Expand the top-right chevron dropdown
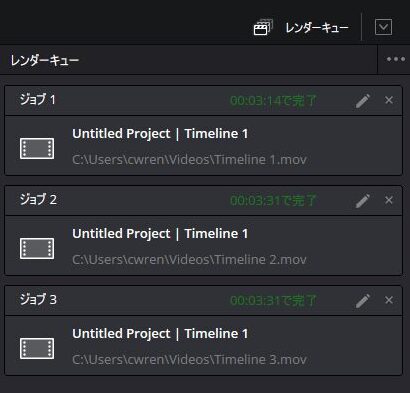 point(383,27)
